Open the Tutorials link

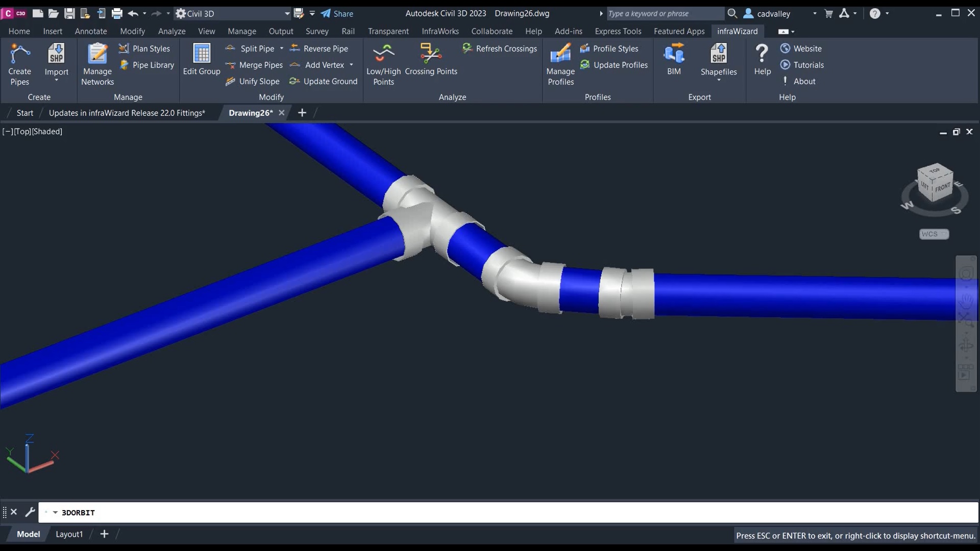pos(808,65)
